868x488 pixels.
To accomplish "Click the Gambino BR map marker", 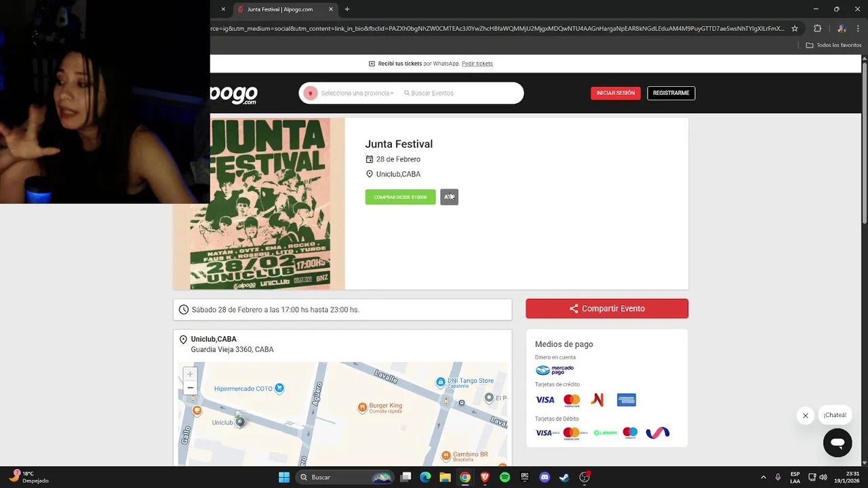I will tap(446, 456).
